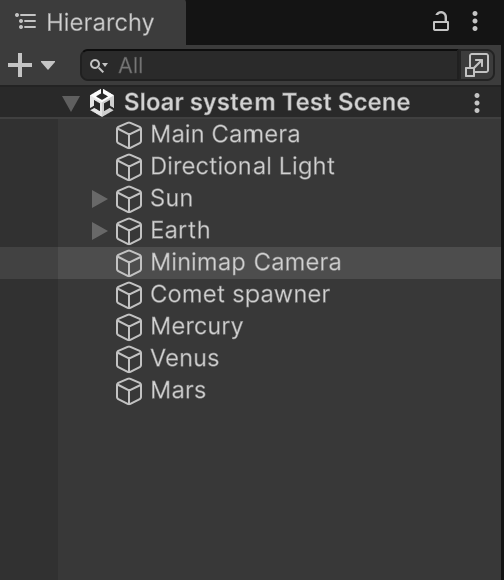This screenshot has height=580, width=504.
Task: Open the Scene search window icon
Action: [x=477, y=65]
